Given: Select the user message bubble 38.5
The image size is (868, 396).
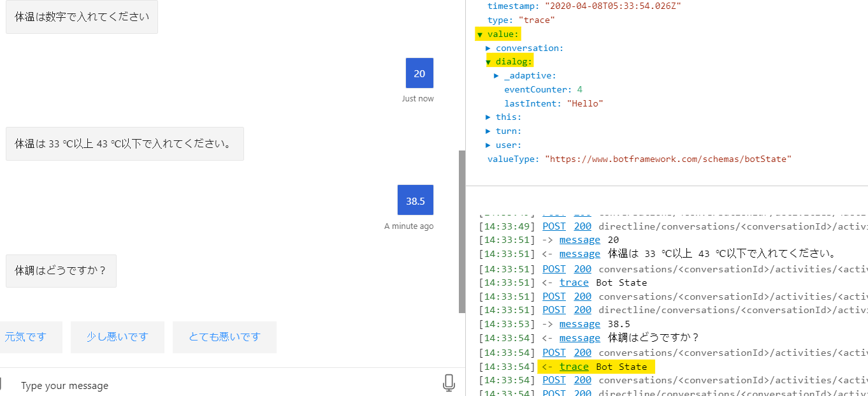Looking at the screenshot, I should [416, 201].
